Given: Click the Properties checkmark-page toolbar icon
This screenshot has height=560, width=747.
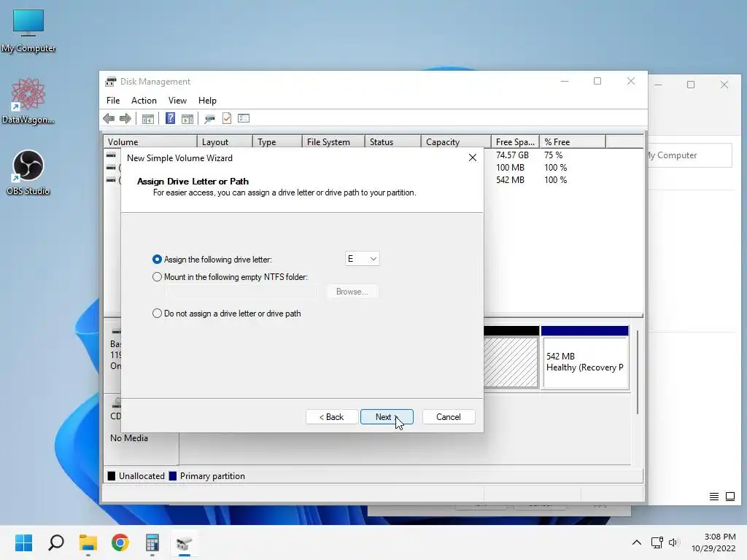Looking at the screenshot, I should coord(227,118).
